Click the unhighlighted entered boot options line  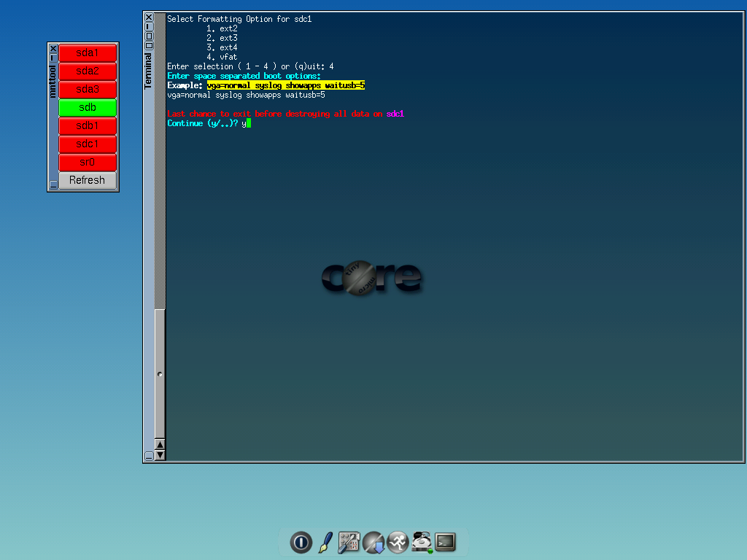[x=246, y=95]
